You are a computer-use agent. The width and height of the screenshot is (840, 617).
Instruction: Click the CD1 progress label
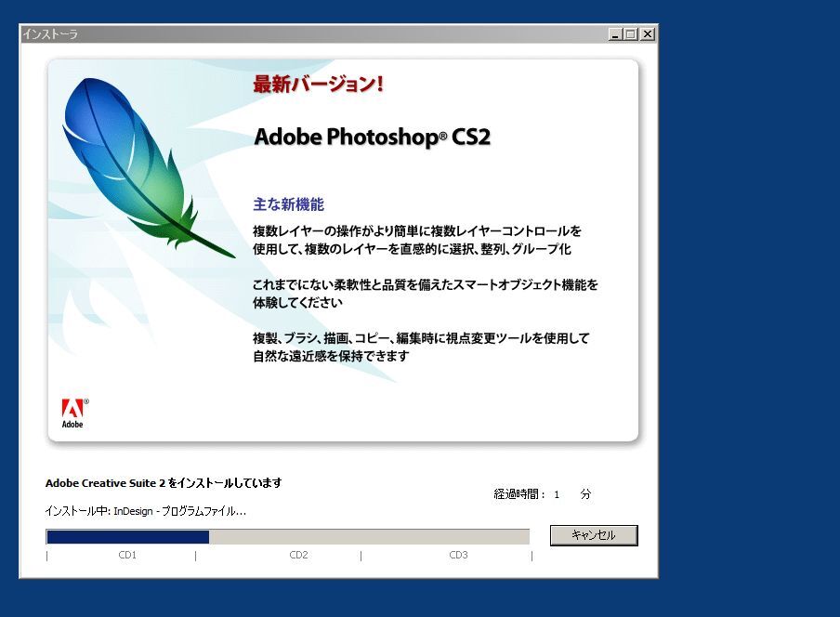[127, 555]
